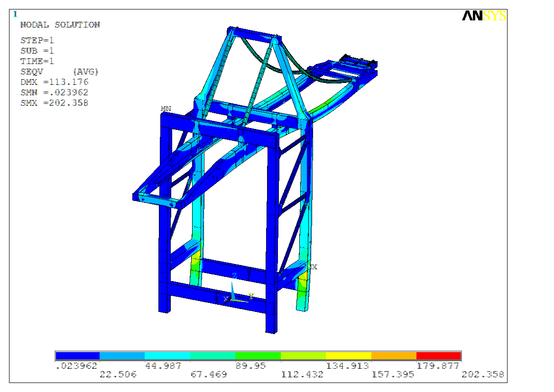
Task: Click the yellow legend swatch
Action: 348,356
